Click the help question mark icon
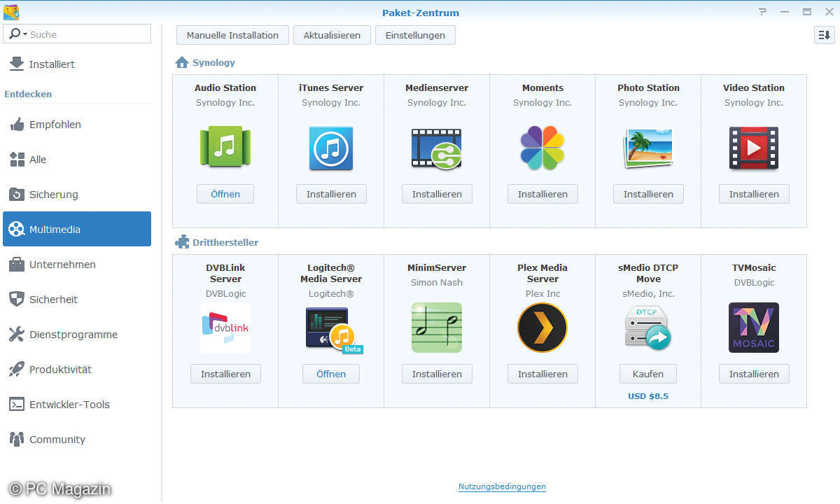Viewport: 840px width, 504px height. point(762,13)
